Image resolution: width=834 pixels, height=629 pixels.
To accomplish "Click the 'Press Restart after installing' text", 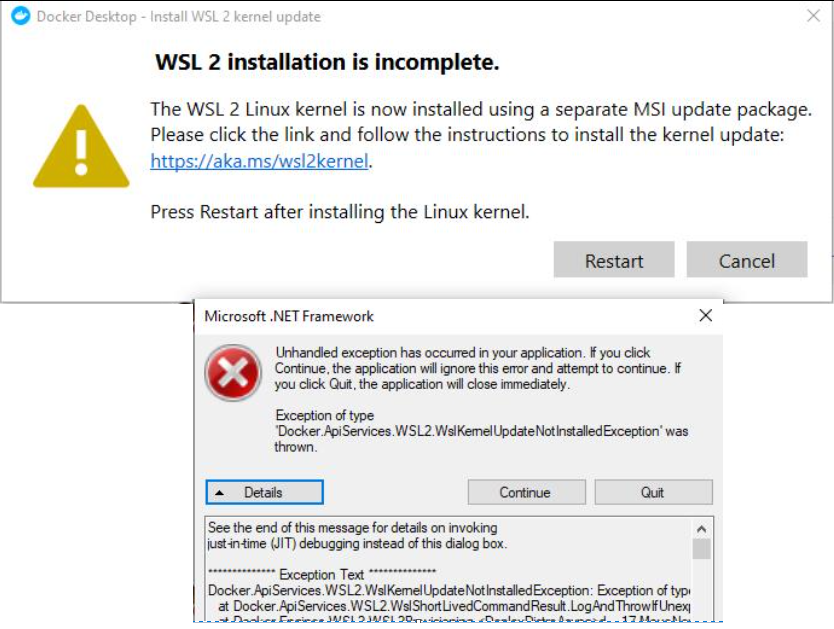I will 339,212.
